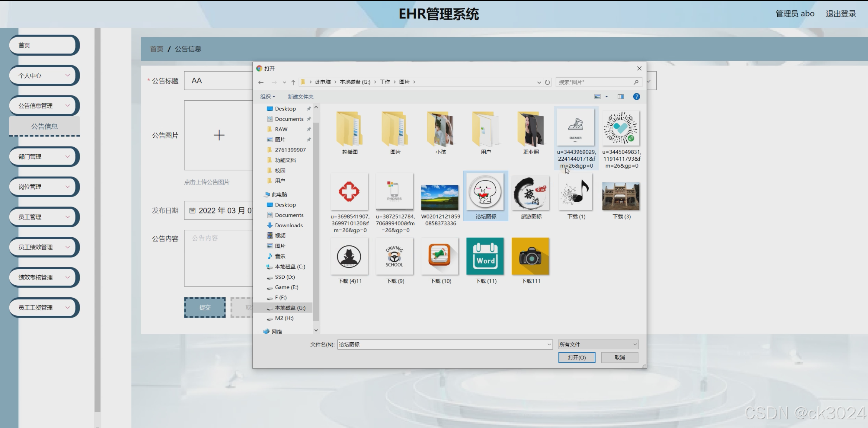The image size is (868, 428).
Task: Click the calendar icon beside 发布日期
Action: (x=193, y=210)
